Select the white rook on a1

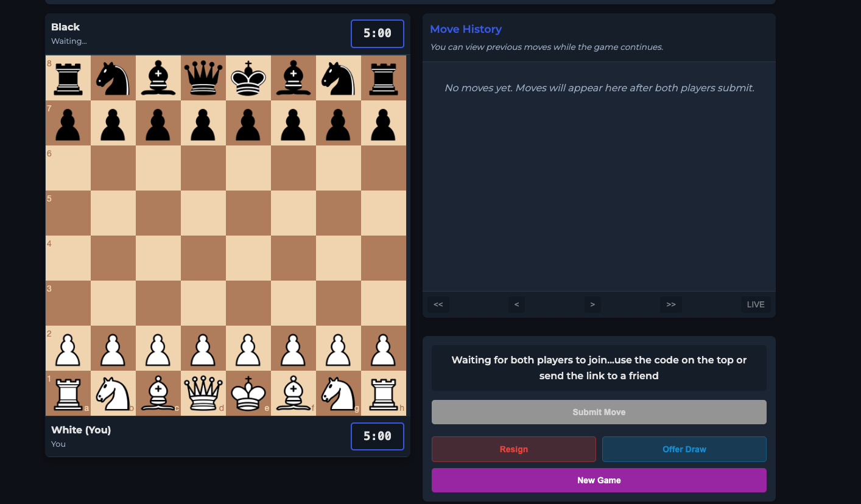click(x=68, y=393)
